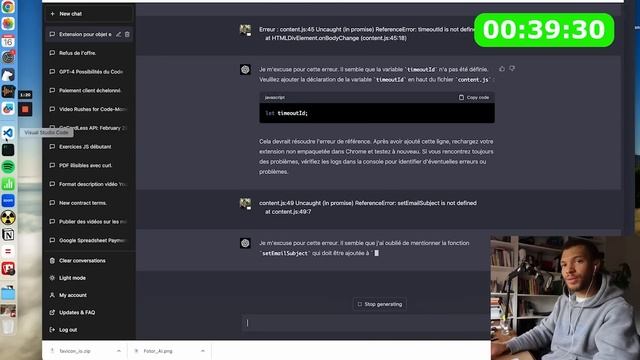The height and width of the screenshot is (360, 640).
Task: Focus the chat message input field
Action: (x=365, y=323)
